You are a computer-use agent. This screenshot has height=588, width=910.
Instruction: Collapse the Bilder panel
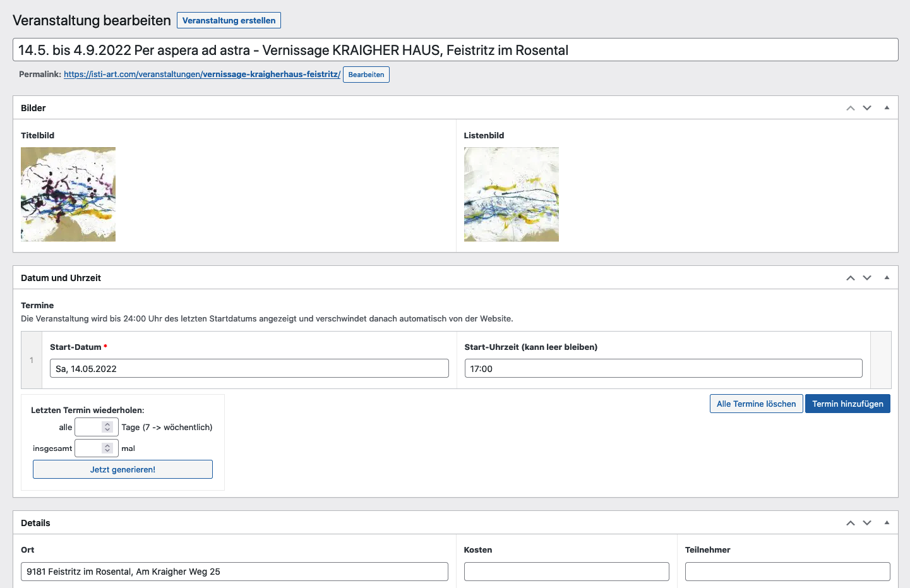pos(887,108)
